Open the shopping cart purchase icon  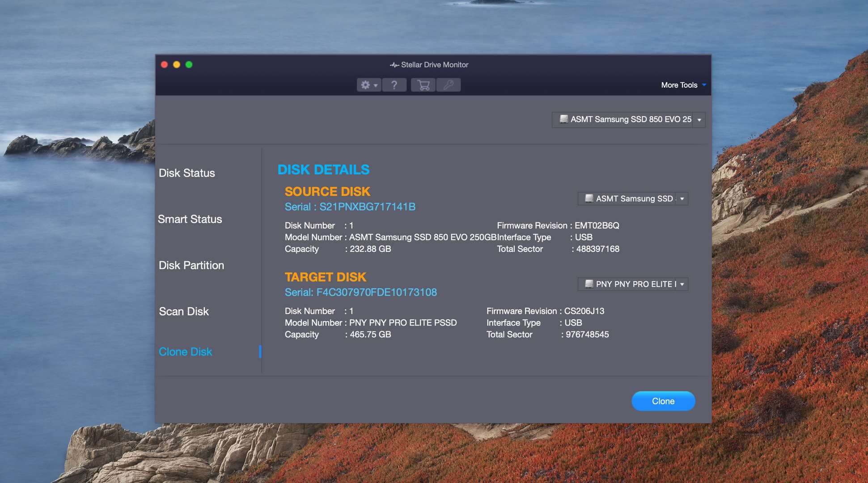coord(423,85)
